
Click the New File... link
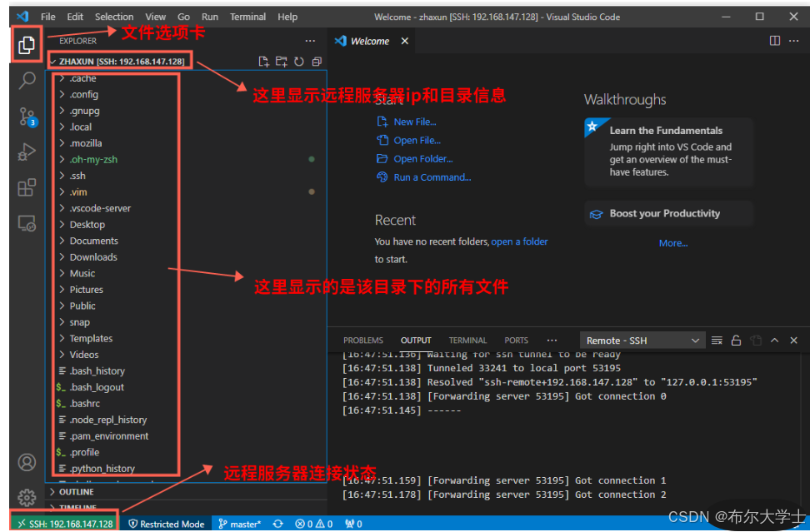415,122
